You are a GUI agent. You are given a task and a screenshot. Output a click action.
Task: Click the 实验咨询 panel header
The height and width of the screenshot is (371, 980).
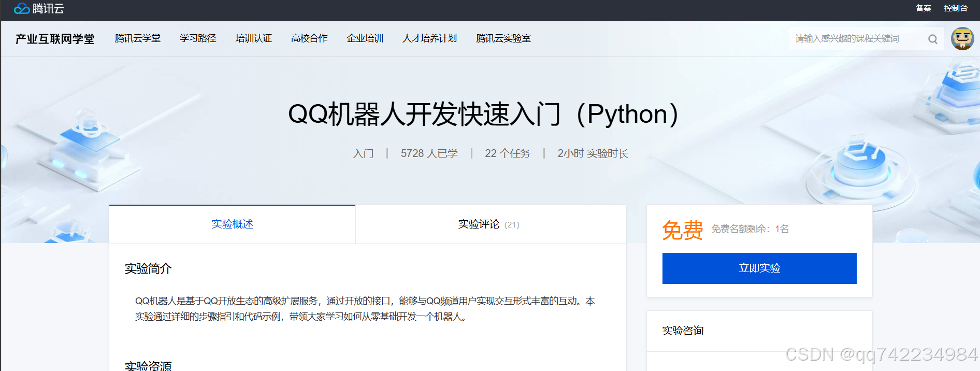click(683, 331)
